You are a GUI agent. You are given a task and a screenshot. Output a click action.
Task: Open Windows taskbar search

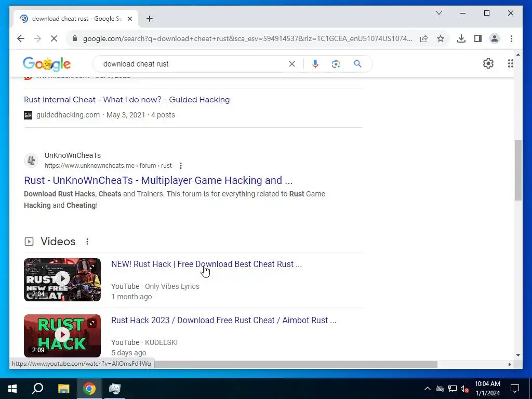[37, 389]
